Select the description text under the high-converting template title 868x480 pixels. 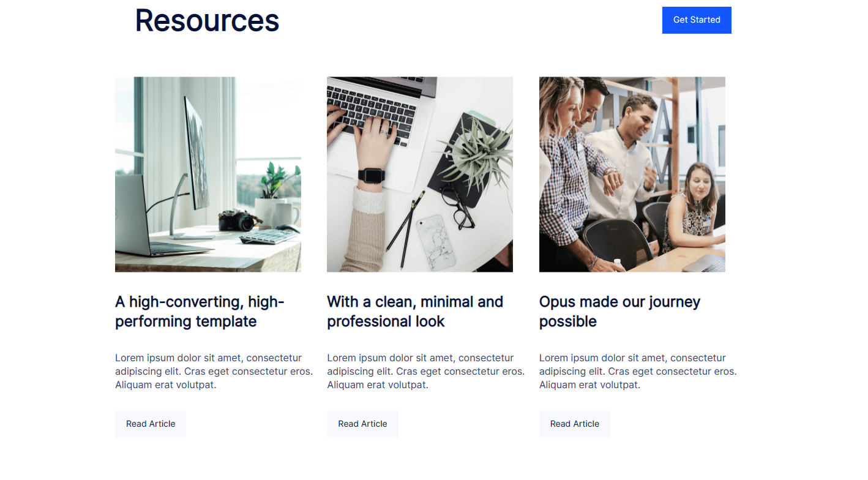[214, 371]
